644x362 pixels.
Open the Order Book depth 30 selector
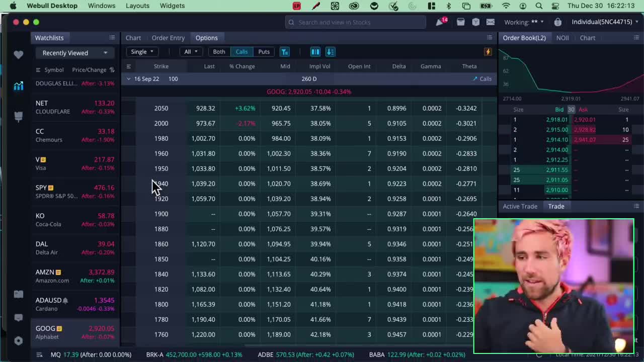571,110
